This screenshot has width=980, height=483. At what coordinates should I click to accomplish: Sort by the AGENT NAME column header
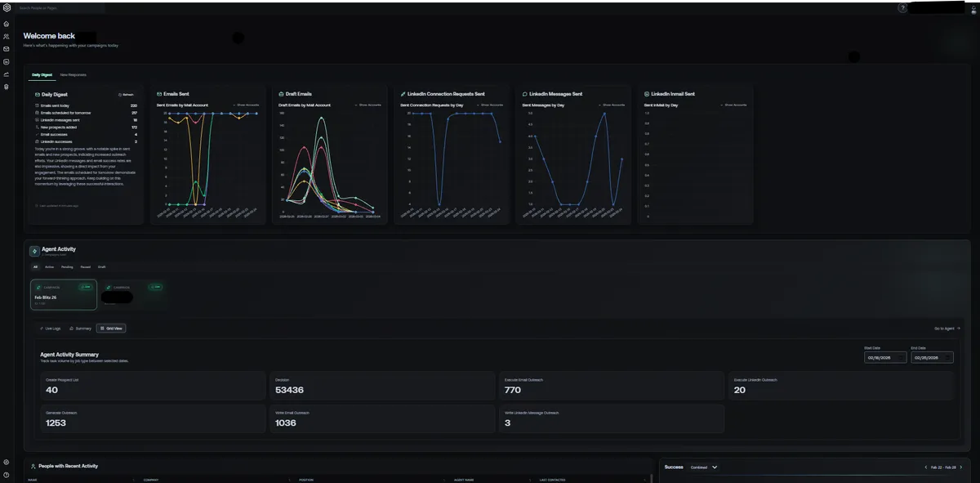coord(465,480)
